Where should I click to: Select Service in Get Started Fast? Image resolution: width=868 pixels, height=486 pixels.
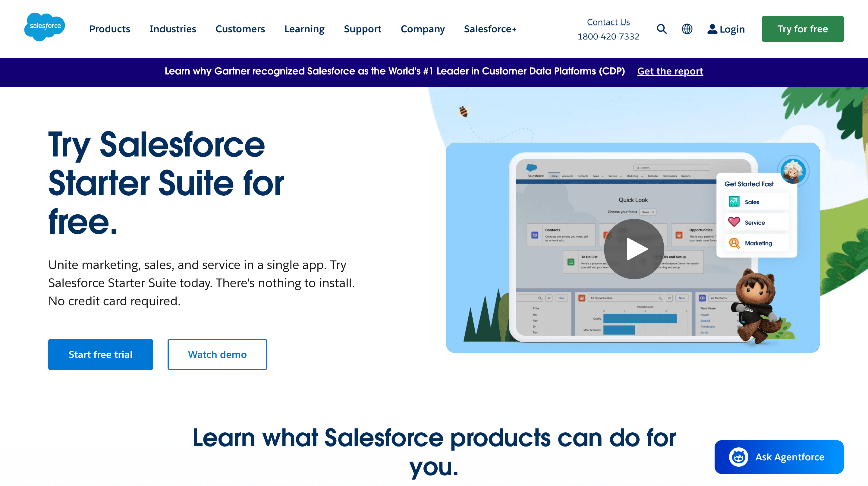click(x=756, y=222)
